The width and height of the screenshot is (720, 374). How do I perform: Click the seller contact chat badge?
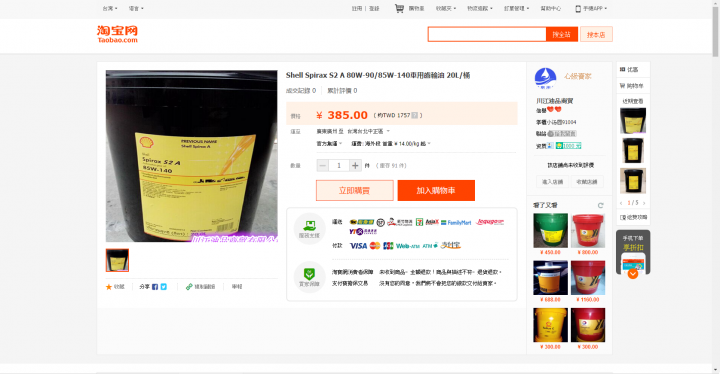coord(562,134)
